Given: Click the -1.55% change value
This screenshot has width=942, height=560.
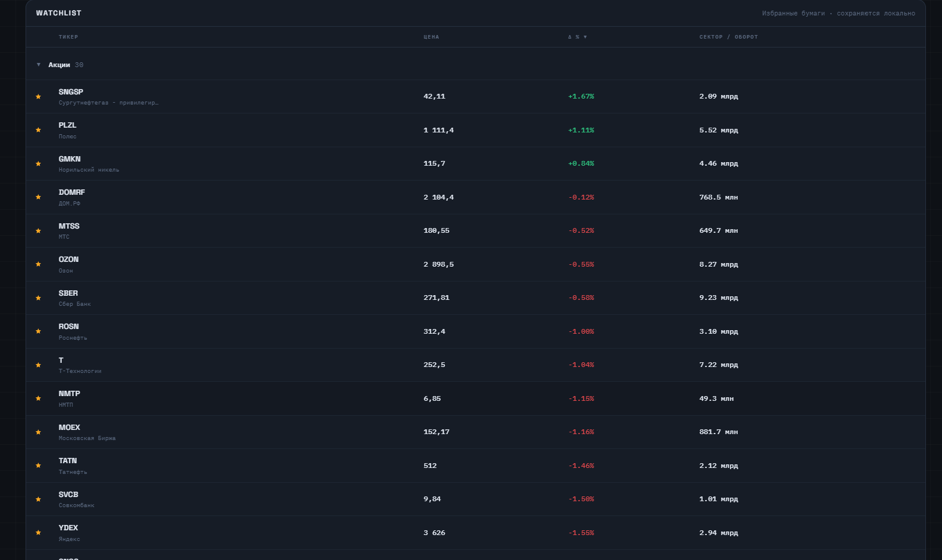Looking at the screenshot, I should coord(581,533).
